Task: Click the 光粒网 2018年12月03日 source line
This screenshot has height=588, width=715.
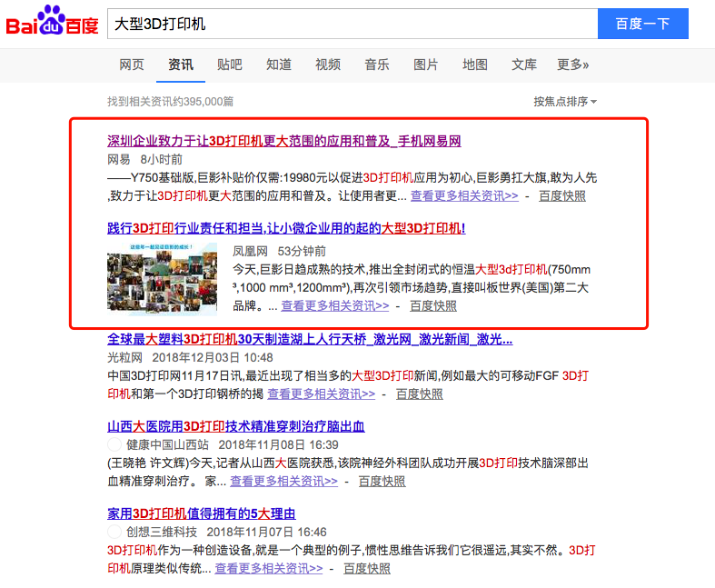Action: click(x=190, y=358)
